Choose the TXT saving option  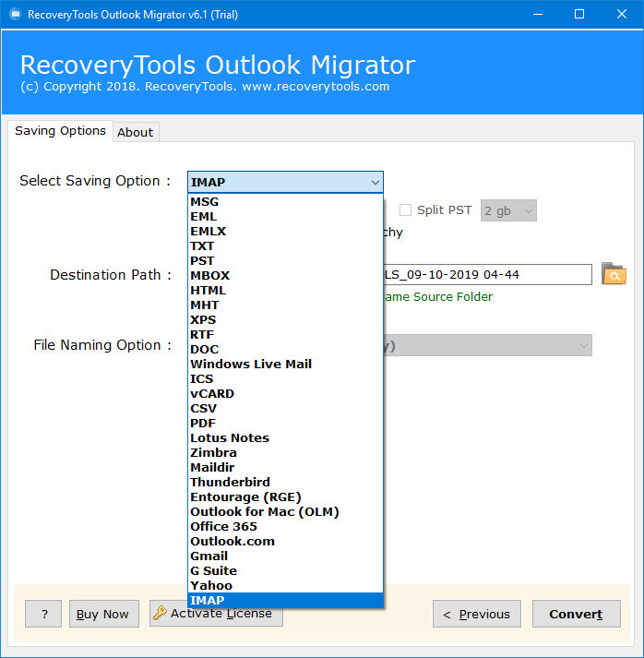285,245
